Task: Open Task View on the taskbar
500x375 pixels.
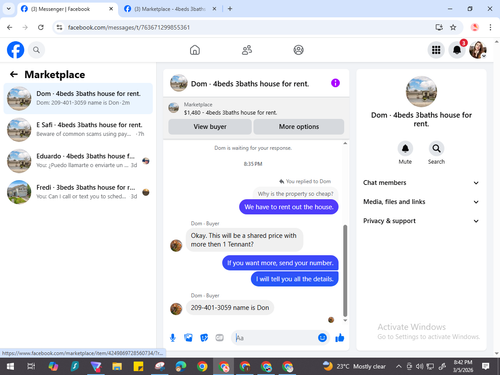Action: pyautogui.click(x=31, y=366)
